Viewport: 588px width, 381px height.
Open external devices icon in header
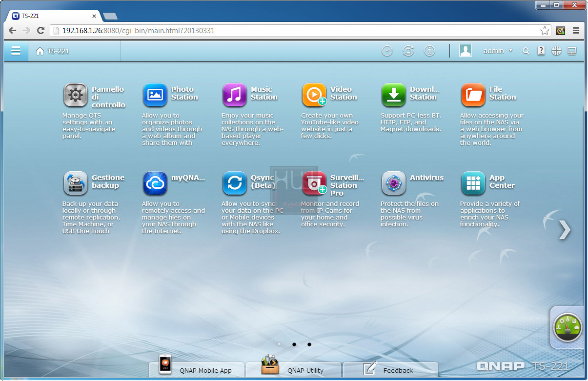click(408, 51)
